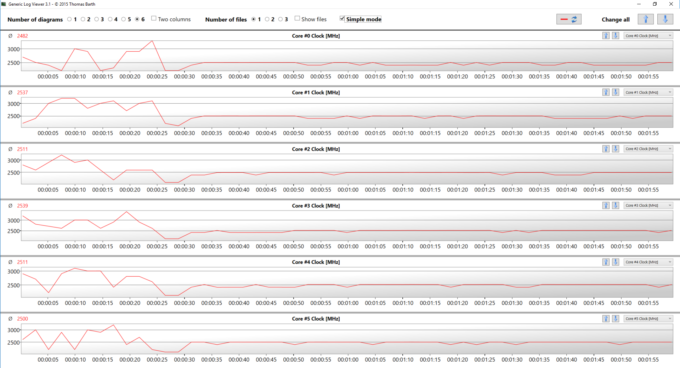Click the average value 2537 for Core #1

(x=23, y=92)
